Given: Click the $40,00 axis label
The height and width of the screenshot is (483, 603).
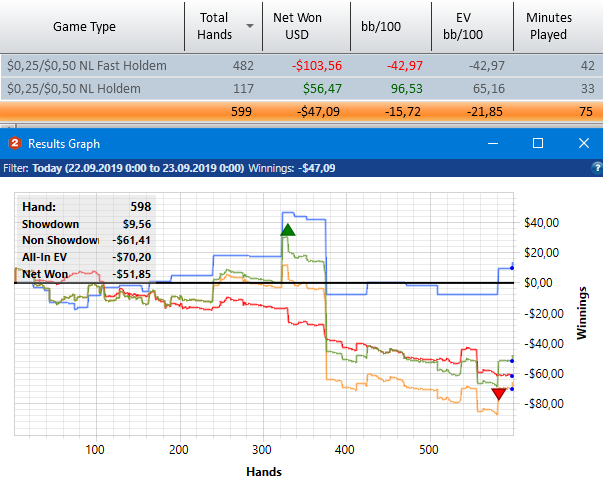Looking at the screenshot, I should 541,222.
